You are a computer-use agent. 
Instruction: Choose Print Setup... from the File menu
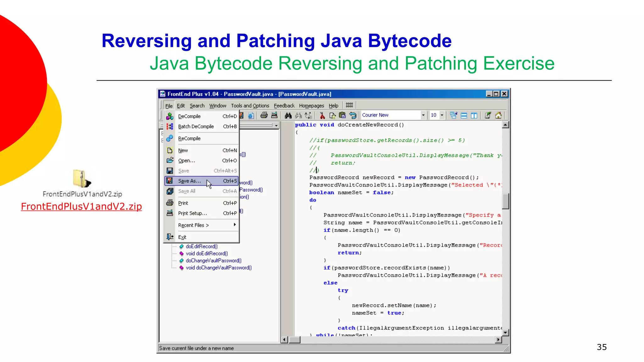202,213
